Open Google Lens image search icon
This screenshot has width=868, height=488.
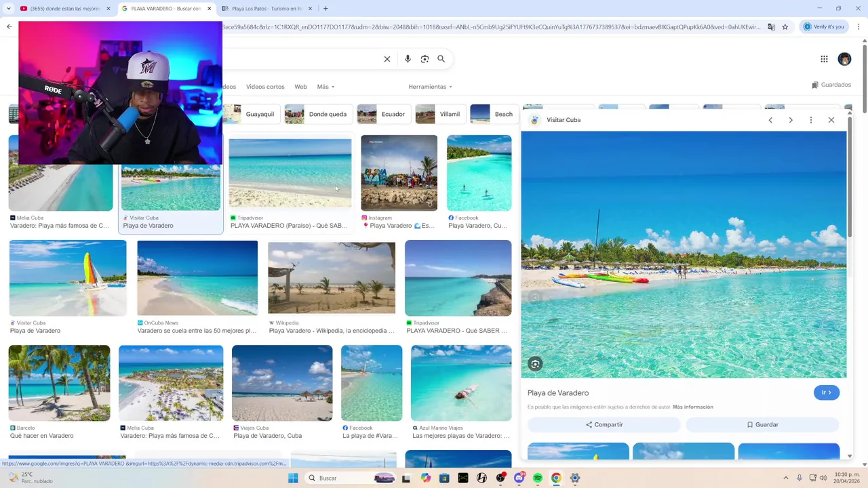point(425,59)
